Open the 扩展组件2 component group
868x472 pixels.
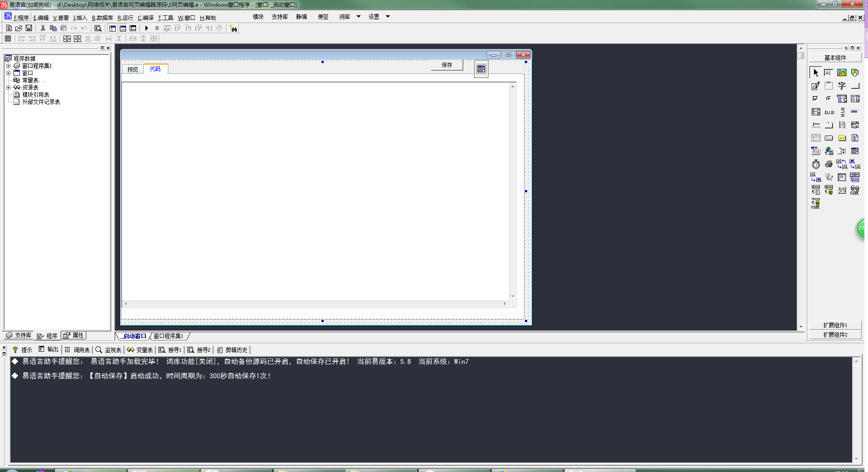tap(835, 335)
